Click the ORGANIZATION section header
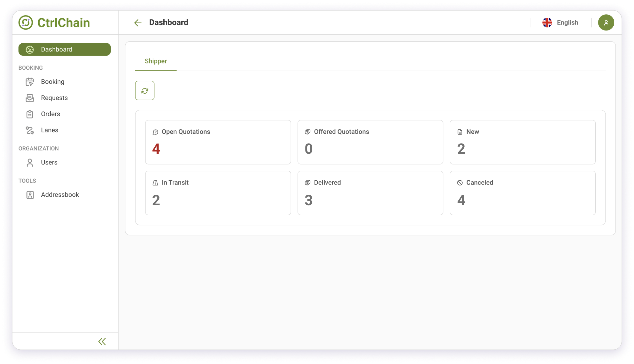 tap(39, 149)
